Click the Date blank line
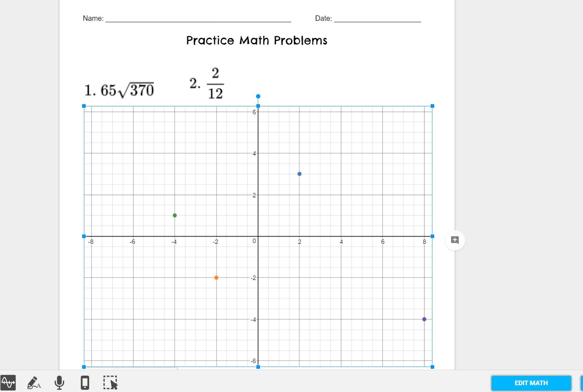 click(377, 18)
